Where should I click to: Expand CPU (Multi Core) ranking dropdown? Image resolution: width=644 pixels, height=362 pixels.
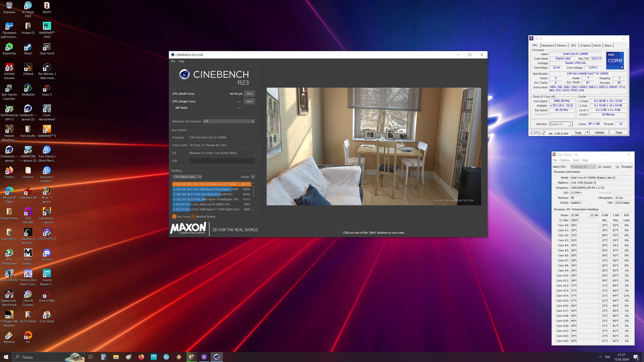187,177
